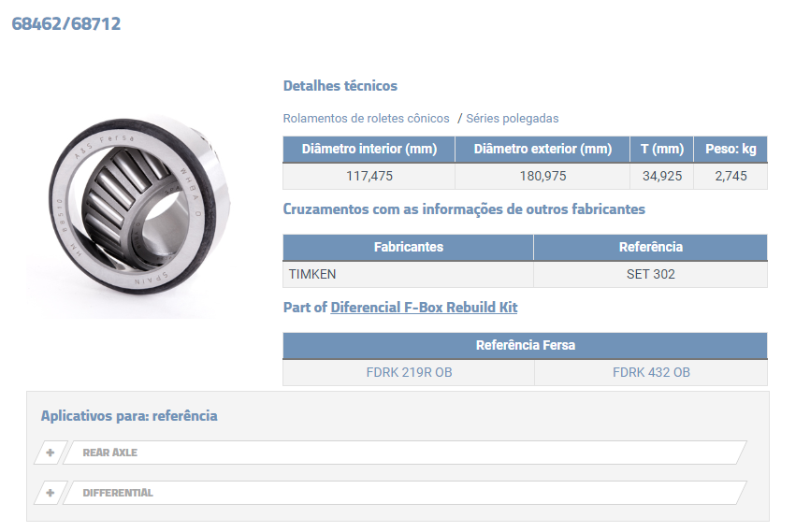810x532 pixels.
Task: Click the inner diameter value 117,475
Action: (369, 176)
